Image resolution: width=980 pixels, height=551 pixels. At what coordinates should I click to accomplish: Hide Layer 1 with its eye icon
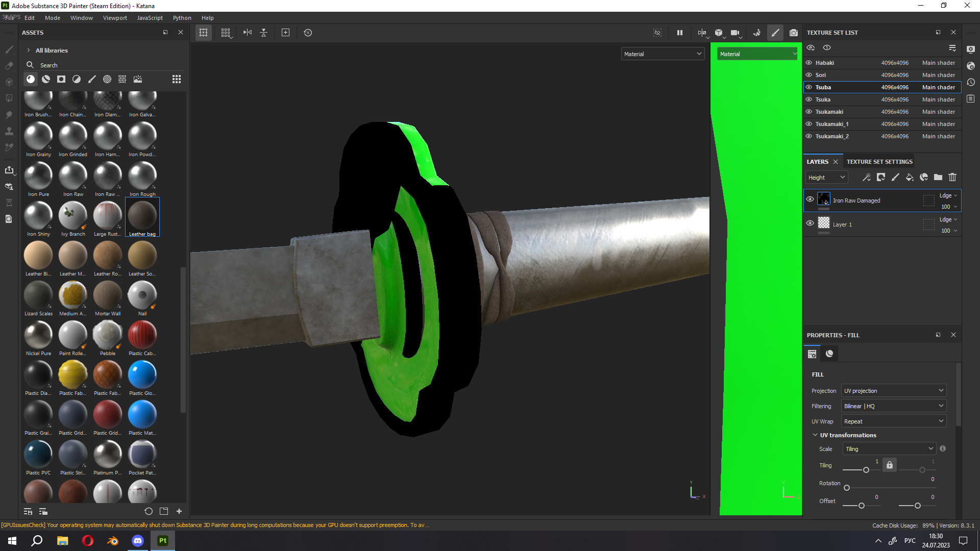810,223
